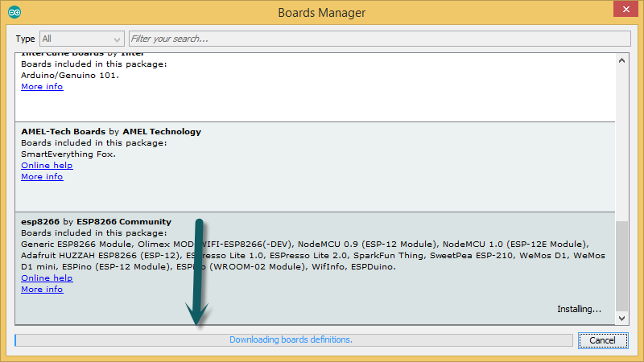Screen dimensions: 644x362
Task: Open More info link for AMEL-Tech Boards
Action: pyautogui.click(x=42, y=176)
